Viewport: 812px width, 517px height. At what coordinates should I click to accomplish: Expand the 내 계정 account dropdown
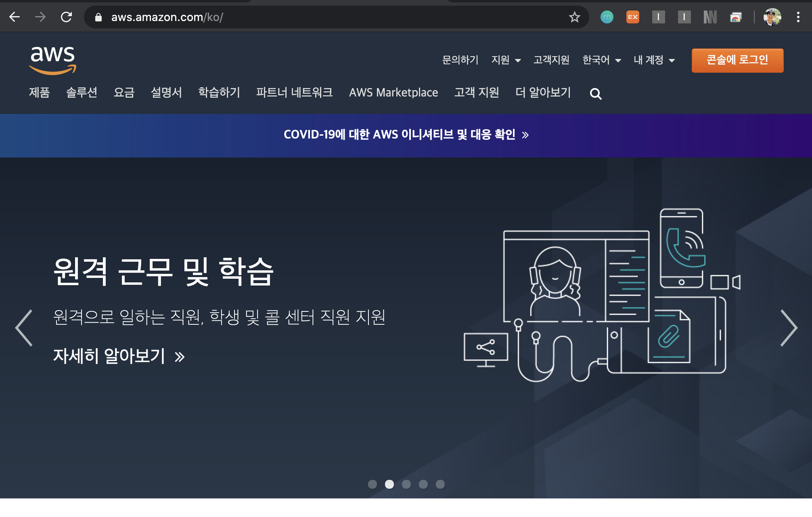pyautogui.click(x=654, y=60)
